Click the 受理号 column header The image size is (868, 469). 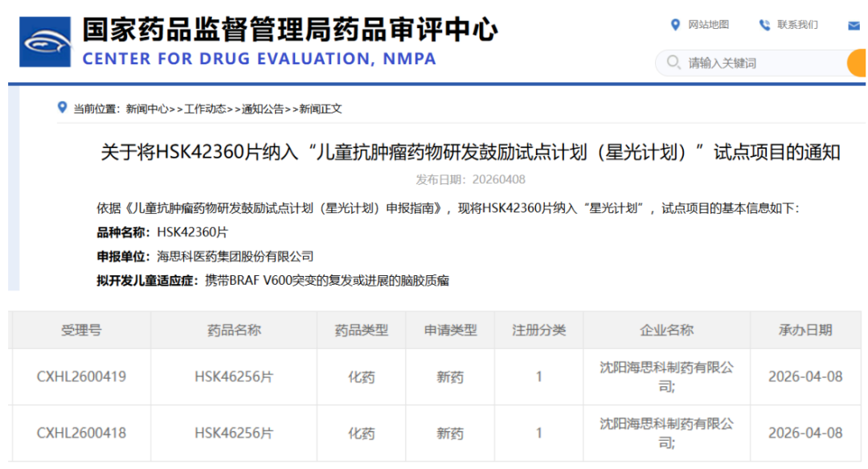point(81,330)
